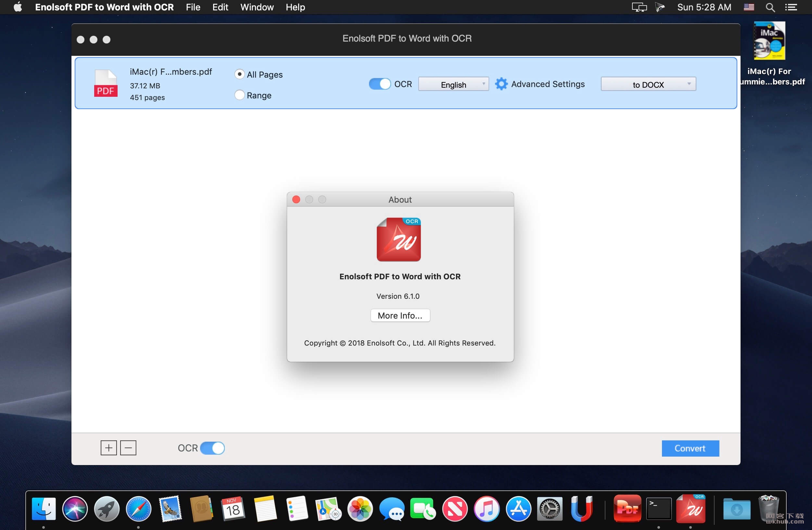
Task: Click the 37.12 MB file size text
Action: (x=145, y=86)
